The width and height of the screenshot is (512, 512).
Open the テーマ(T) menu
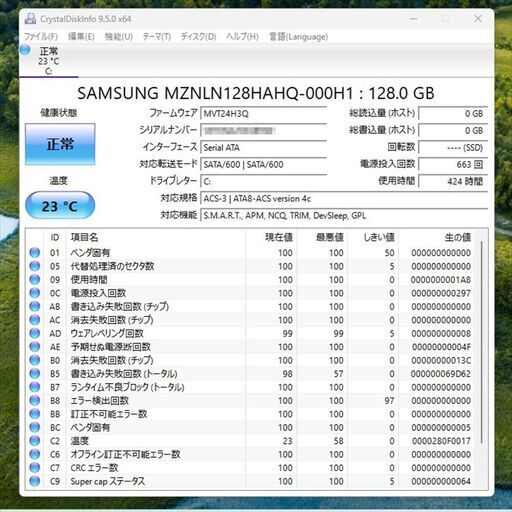click(157, 37)
